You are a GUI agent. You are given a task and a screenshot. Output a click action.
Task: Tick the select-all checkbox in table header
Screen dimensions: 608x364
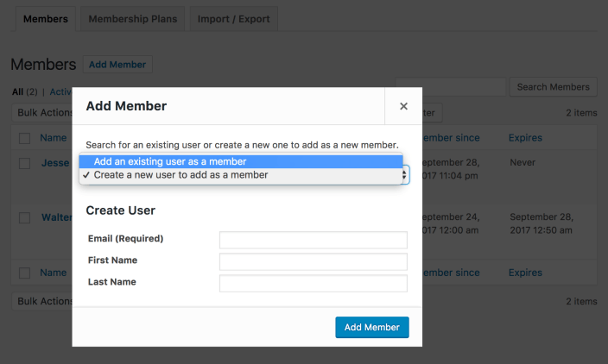click(25, 138)
